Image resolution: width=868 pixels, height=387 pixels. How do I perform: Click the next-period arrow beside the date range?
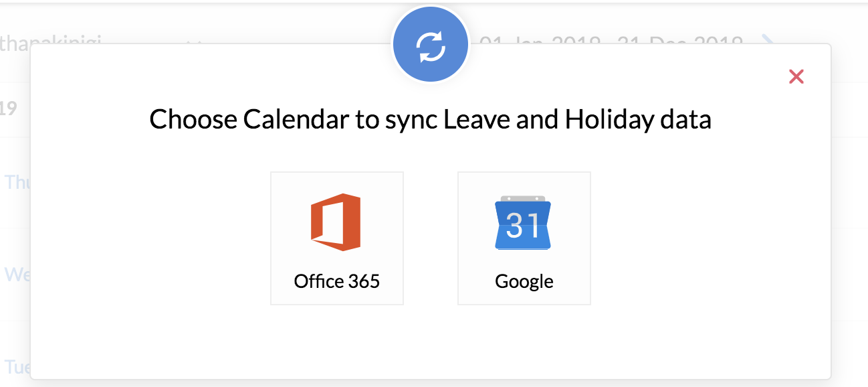[768, 41]
